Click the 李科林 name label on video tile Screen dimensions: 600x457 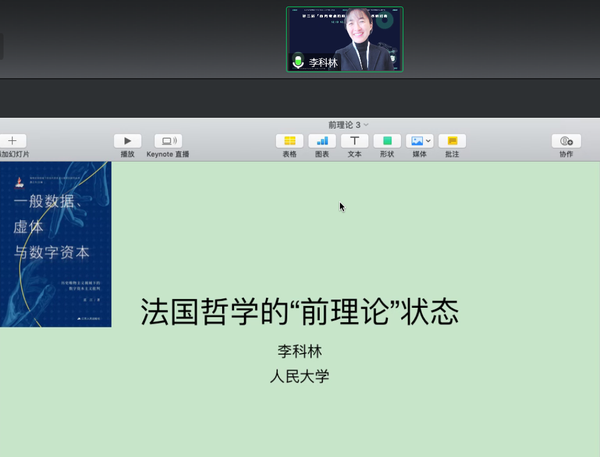click(323, 62)
